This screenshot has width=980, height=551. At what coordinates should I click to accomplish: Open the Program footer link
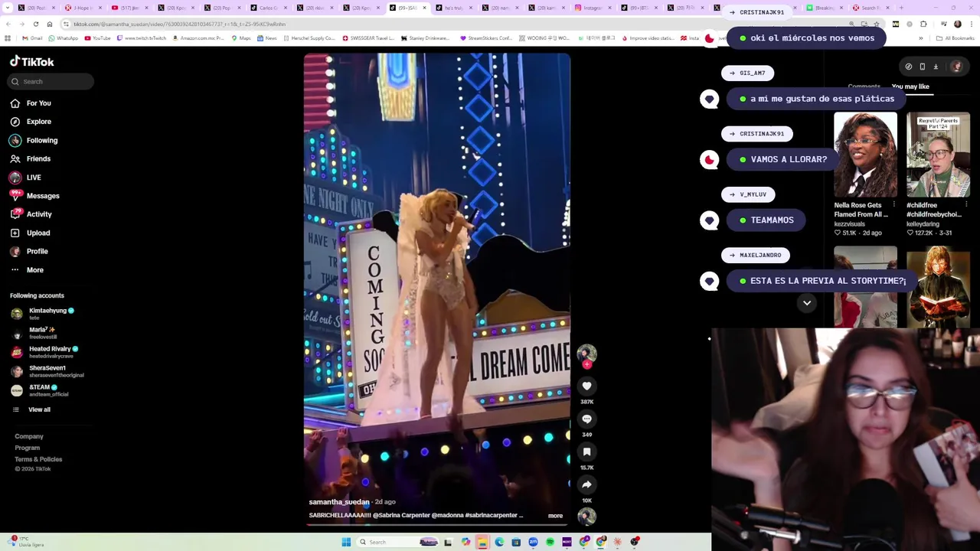click(x=27, y=448)
